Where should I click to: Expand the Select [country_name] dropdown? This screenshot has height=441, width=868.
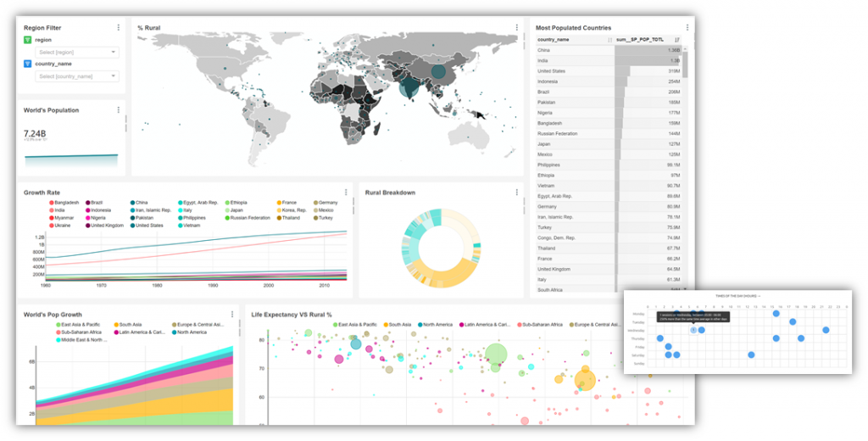coord(77,76)
